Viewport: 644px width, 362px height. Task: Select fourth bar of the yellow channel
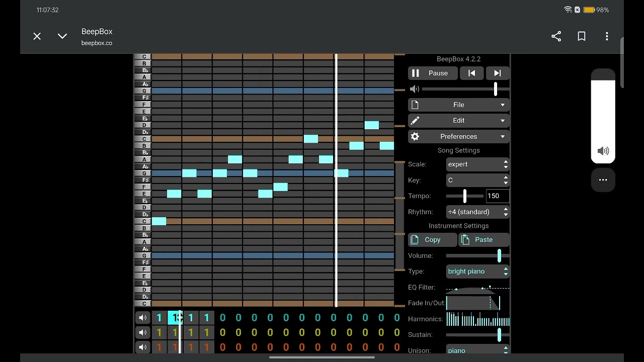[x=206, y=332]
